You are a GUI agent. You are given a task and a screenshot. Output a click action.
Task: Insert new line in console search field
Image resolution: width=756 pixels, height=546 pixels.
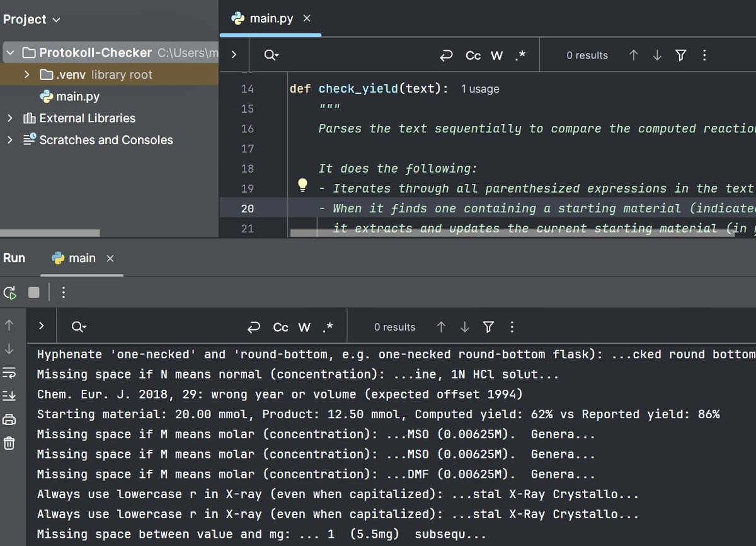(x=254, y=327)
